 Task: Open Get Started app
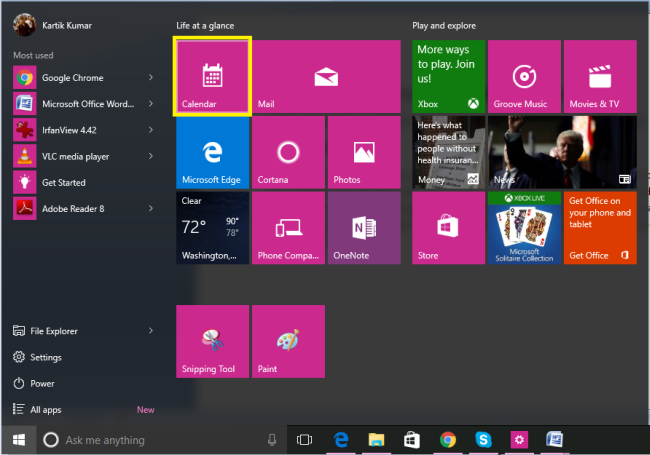83,182
